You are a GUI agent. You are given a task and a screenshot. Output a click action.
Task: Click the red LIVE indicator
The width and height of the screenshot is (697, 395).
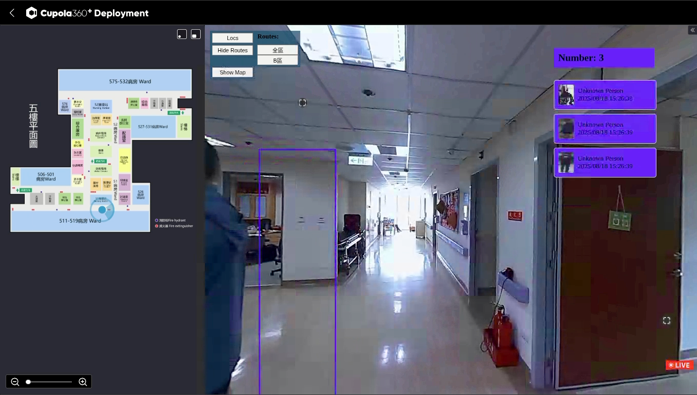(x=679, y=365)
